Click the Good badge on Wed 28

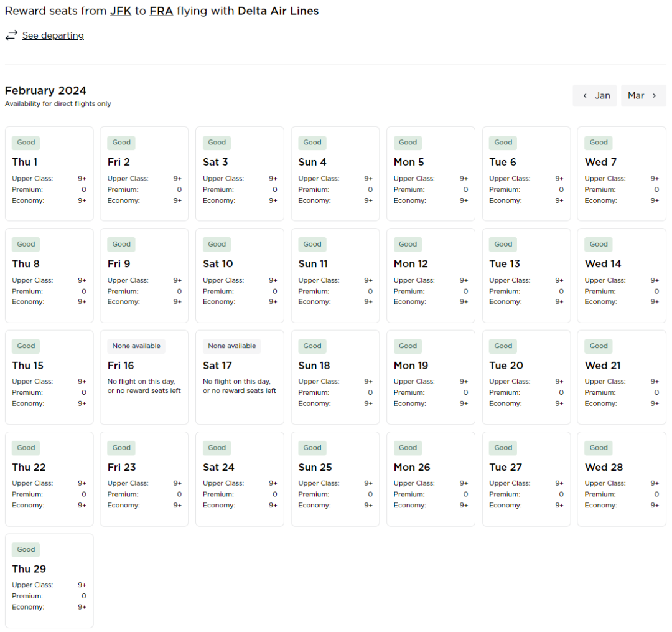[599, 448]
